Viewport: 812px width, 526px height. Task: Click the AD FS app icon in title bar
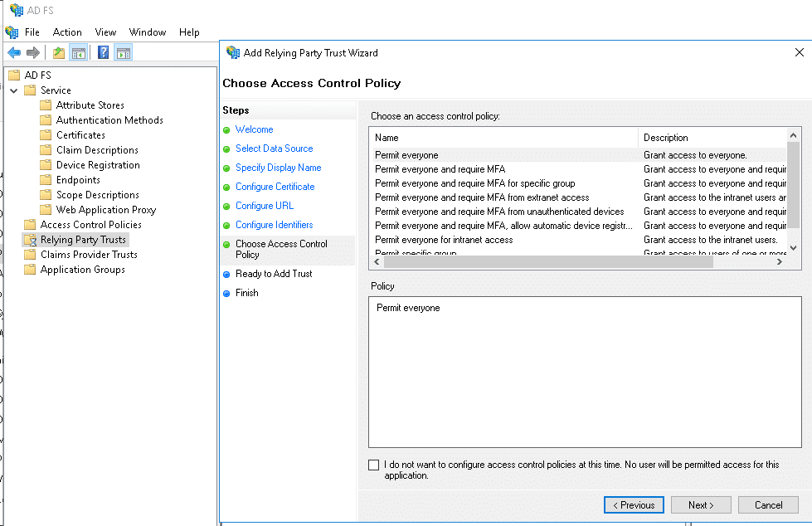17,10
